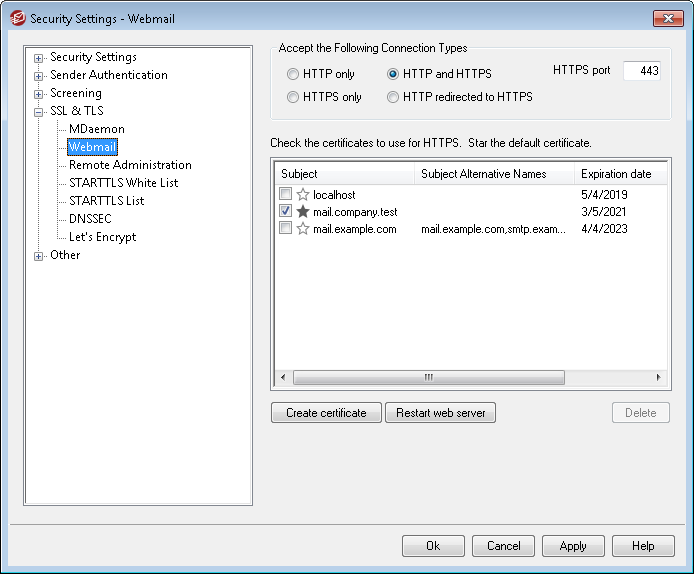This screenshot has height=574, width=694.
Task: Expand the Sender Authentication tree node
Action: 39,76
